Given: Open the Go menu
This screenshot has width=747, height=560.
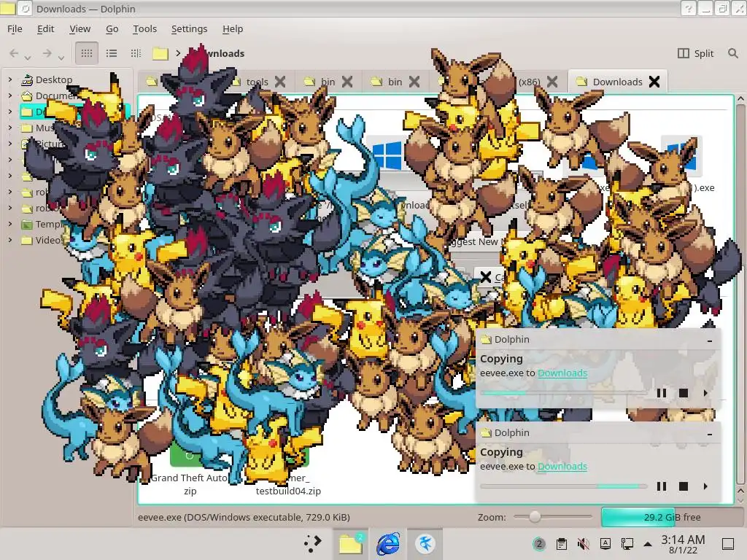Looking at the screenshot, I should pyautogui.click(x=112, y=29).
